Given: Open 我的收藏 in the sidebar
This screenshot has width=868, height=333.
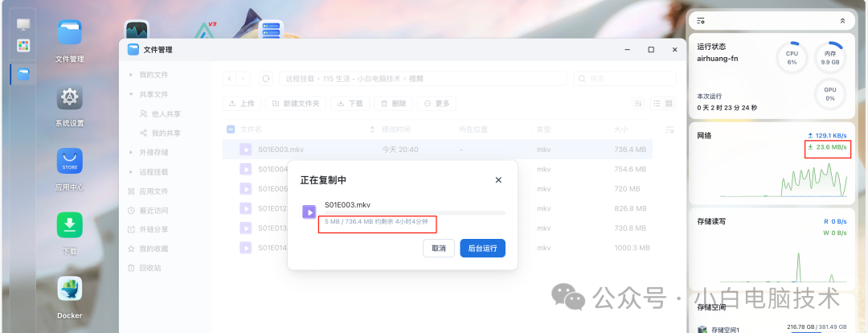Looking at the screenshot, I should [148, 249].
